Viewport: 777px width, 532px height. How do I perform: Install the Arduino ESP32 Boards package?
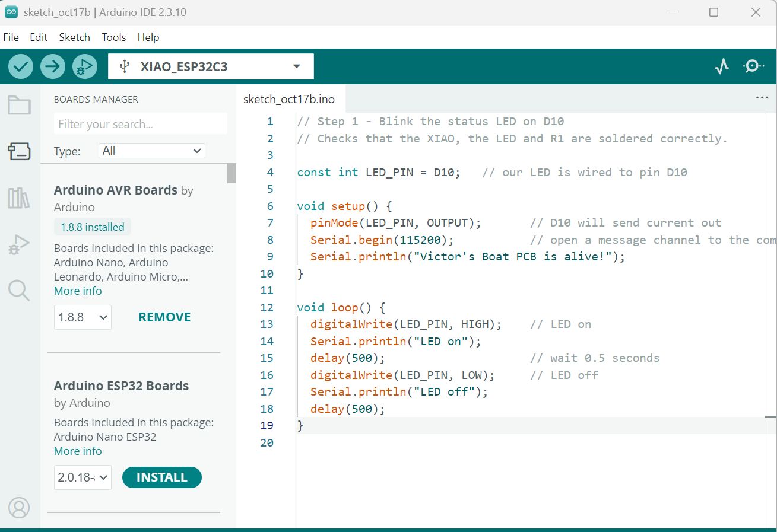pyautogui.click(x=162, y=477)
